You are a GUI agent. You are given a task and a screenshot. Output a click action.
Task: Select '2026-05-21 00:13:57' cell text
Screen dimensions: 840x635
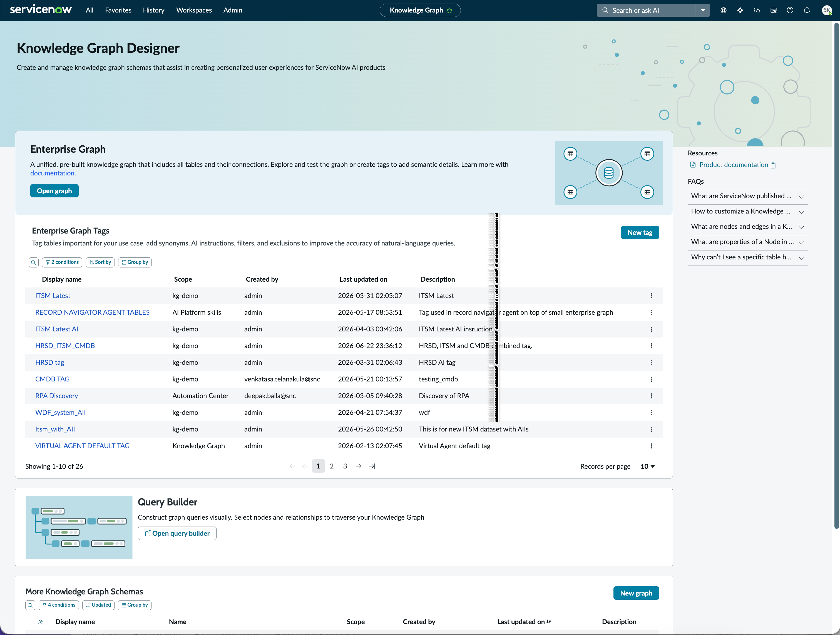370,379
